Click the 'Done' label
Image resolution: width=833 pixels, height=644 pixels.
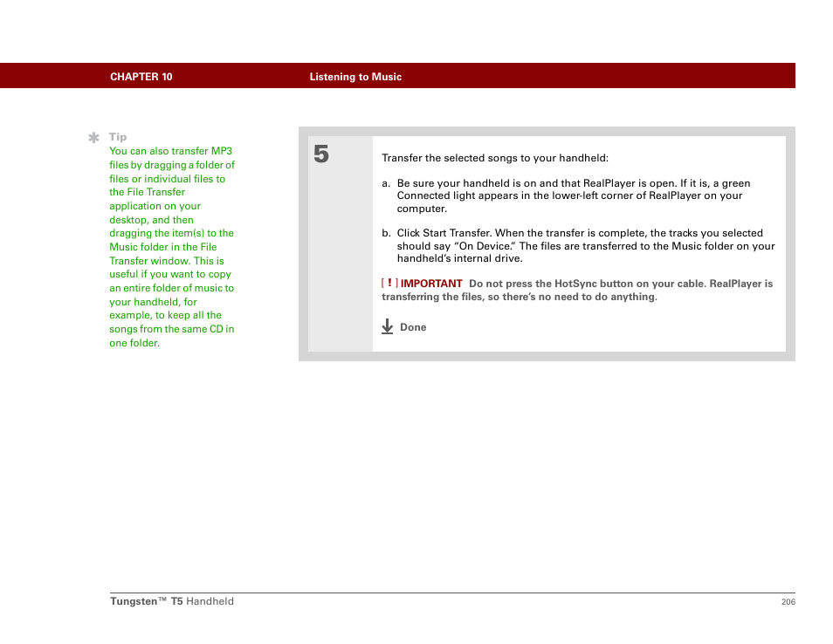tap(413, 327)
